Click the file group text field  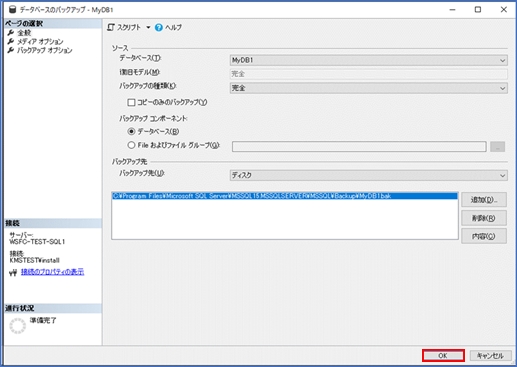(x=359, y=146)
